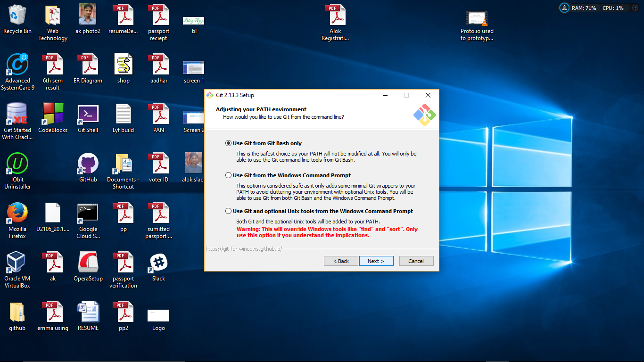Cancel the Git setup
The width and height of the screenshot is (644, 362).
click(416, 261)
